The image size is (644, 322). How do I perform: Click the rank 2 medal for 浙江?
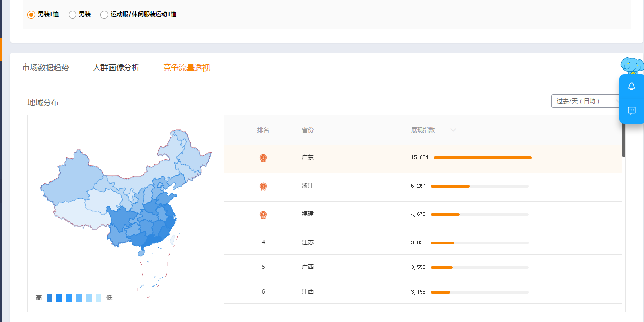(263, 187)
